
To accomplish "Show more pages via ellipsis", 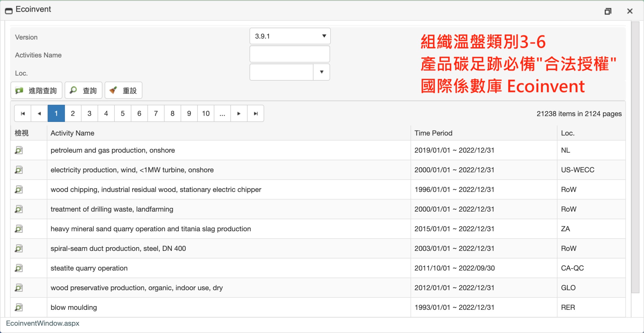I will 222,113.
